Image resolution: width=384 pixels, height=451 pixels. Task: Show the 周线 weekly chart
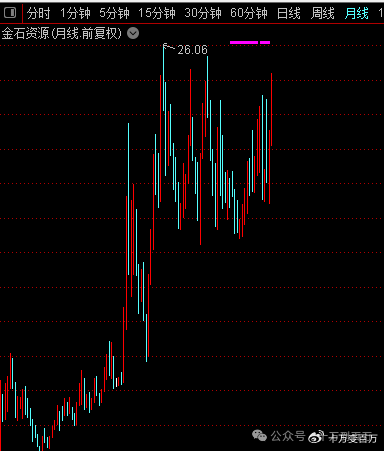click(322, 13)
